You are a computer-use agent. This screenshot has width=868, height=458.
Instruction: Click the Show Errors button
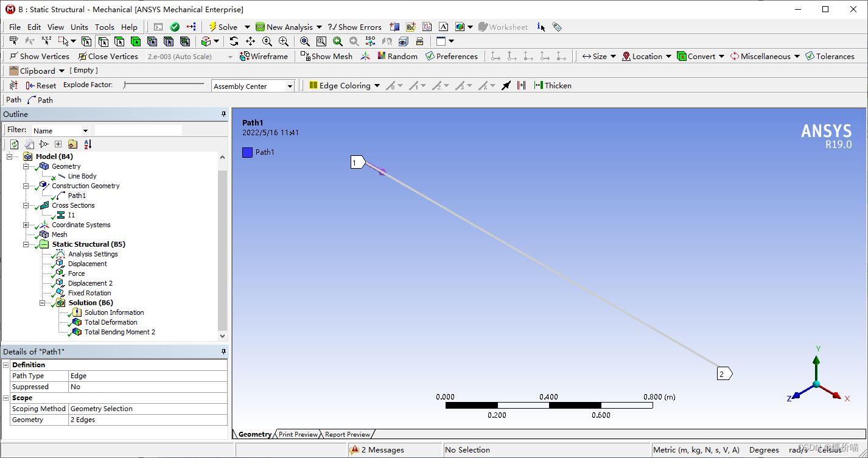[x=354, y=27]
